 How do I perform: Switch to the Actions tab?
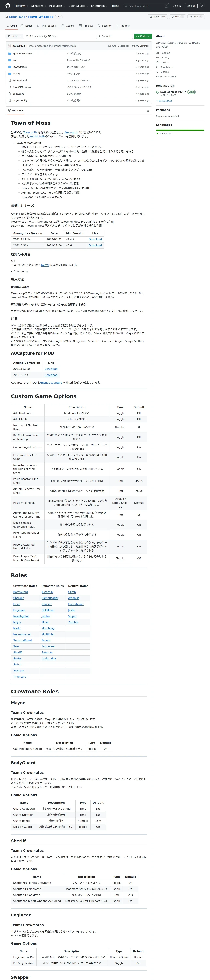pos(68,26)
